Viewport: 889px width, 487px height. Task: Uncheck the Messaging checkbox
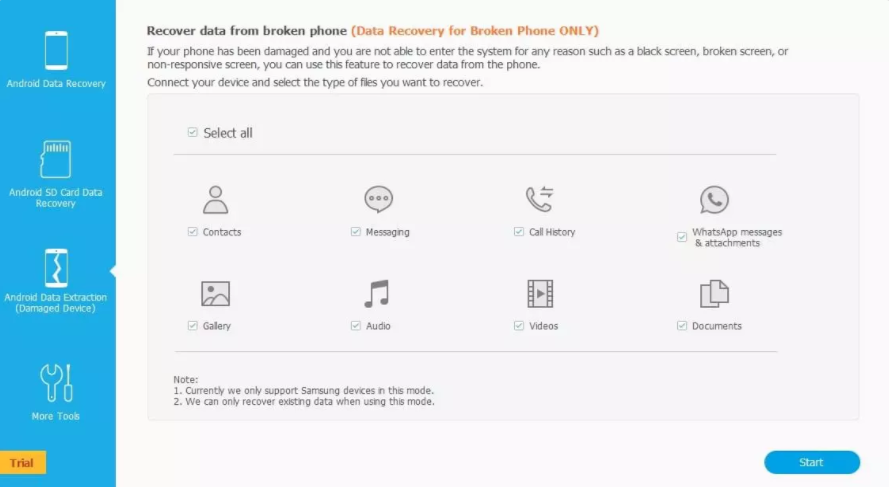(x=355, y=231)
